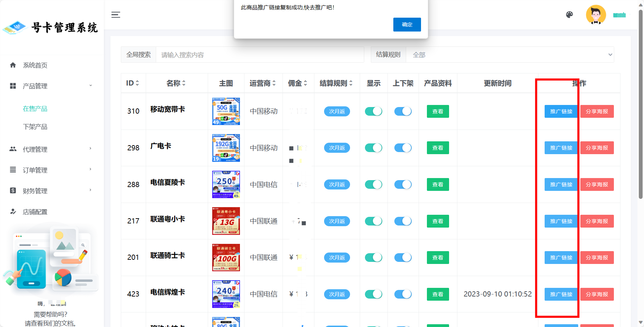Open the theme palette icon
This screenshot has height=327, width=644.
click(570, 15)
